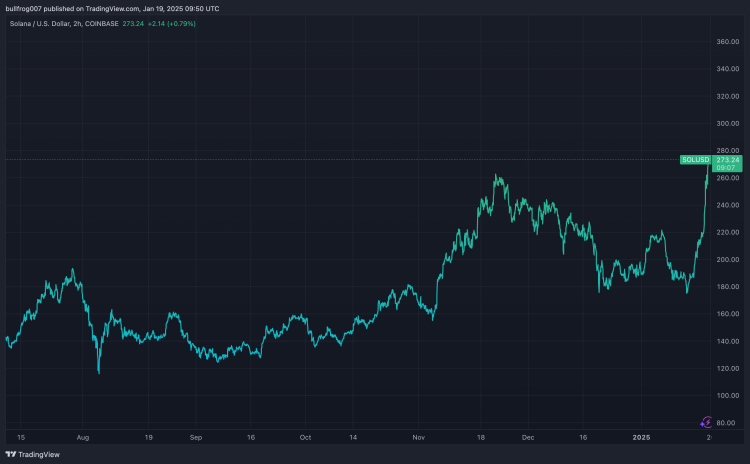This screenshot has height=464, width=750.
Task: Click the 15 date label on time axis
Action: (x=21, y=437)
